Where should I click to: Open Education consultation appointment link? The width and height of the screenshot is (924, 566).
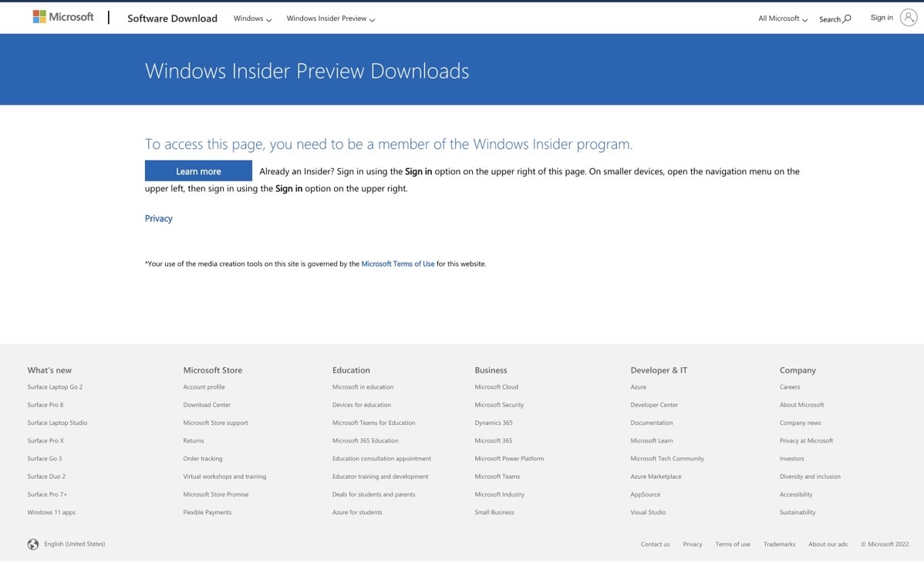pyautogui.click(x=382, y=458)
